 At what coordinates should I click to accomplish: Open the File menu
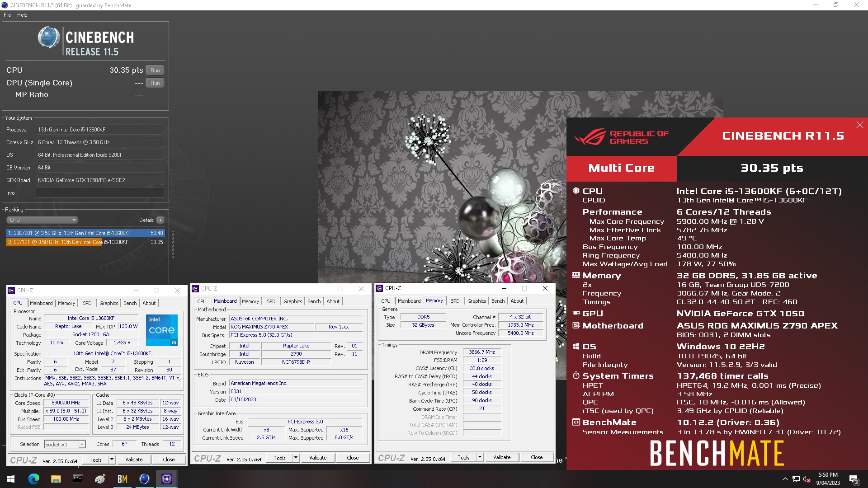[7, 15]
